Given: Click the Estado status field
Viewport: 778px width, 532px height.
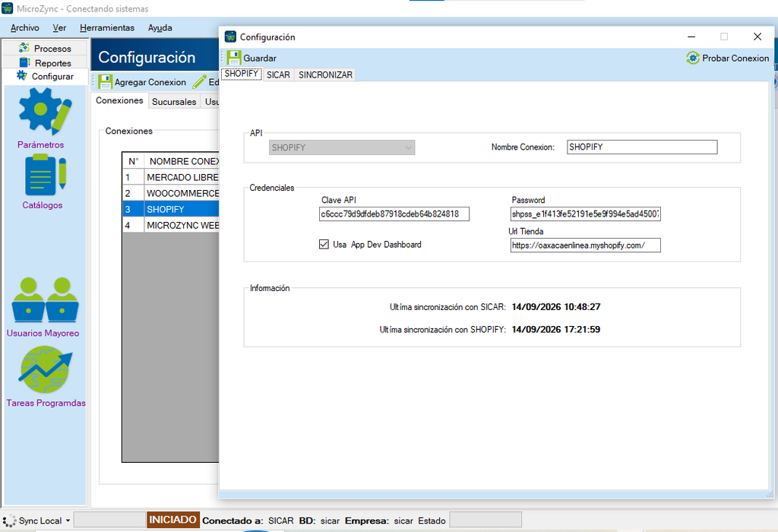Looking at the screenshot, I should click(485, 520).
